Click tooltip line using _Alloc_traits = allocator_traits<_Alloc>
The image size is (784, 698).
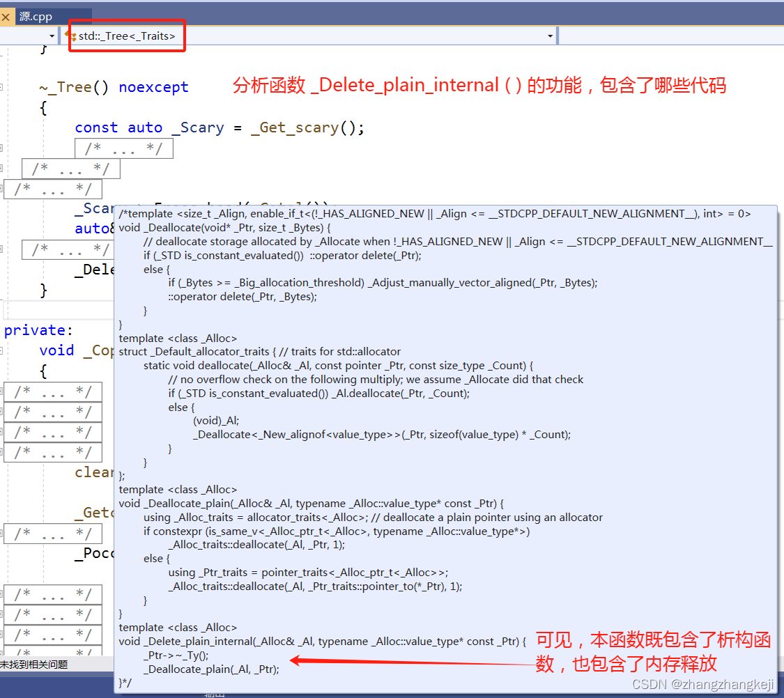373,518
